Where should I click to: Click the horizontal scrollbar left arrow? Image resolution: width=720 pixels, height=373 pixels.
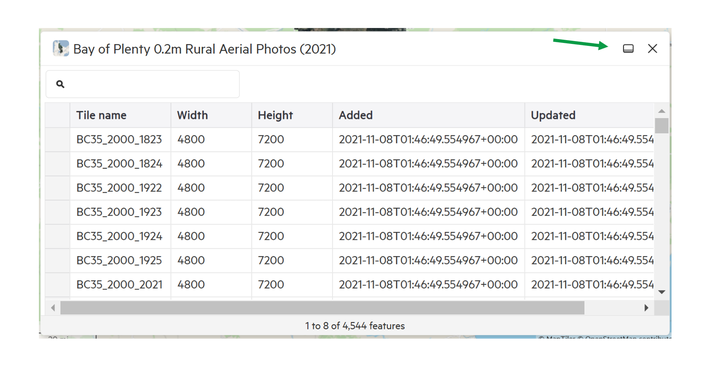(53, 308)
